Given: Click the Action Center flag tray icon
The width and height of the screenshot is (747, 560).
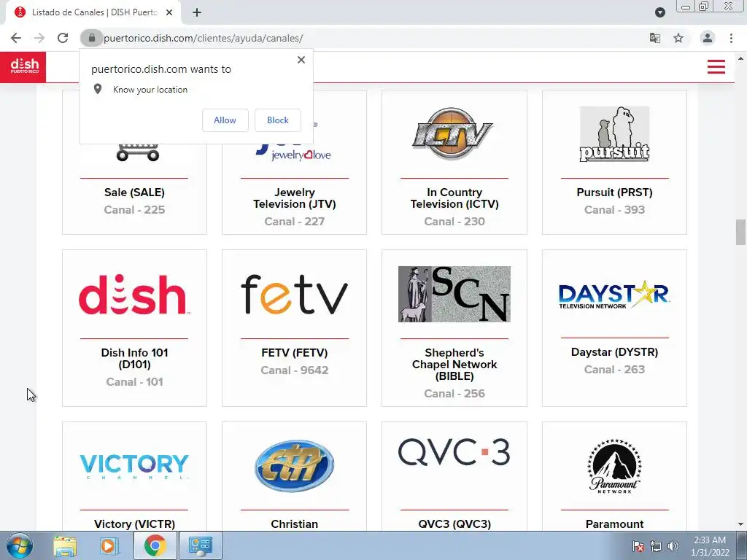Looking at the screenshot, I should [638, 546].
